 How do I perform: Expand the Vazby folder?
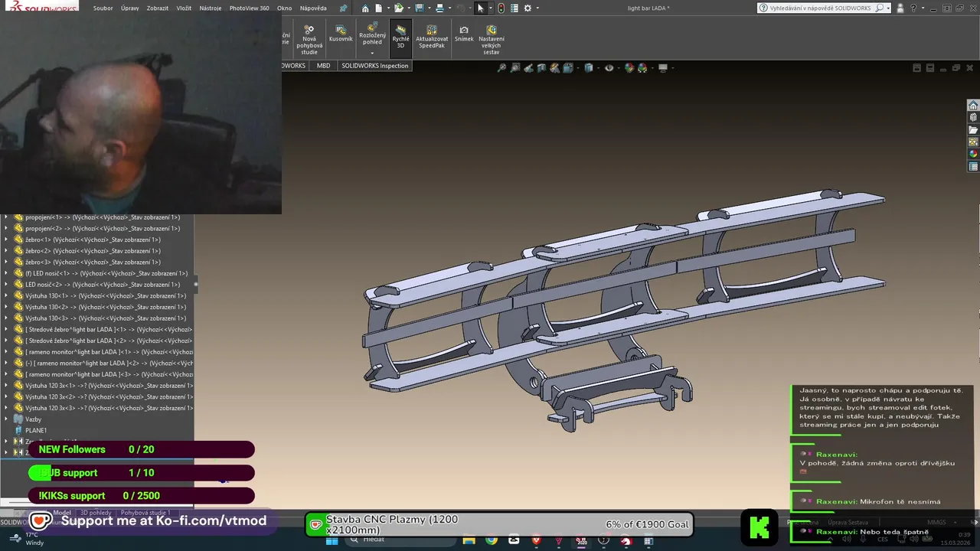click(x=6, y=419)
